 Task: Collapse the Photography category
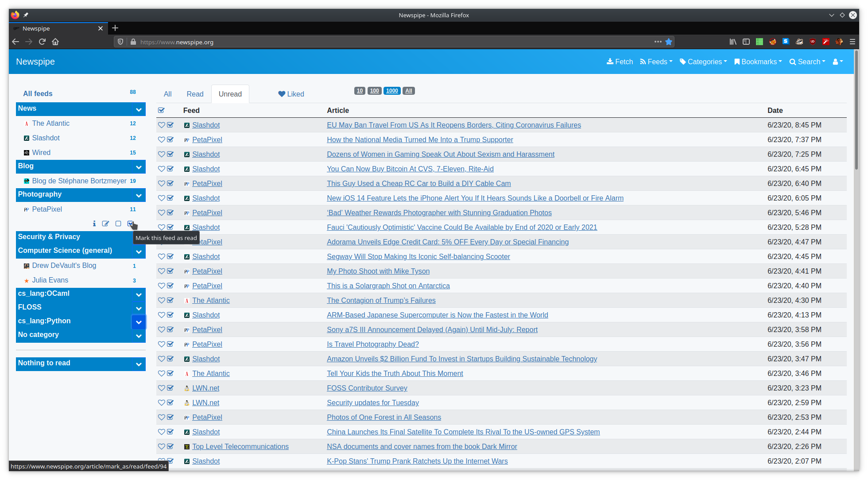pos(139,195)
